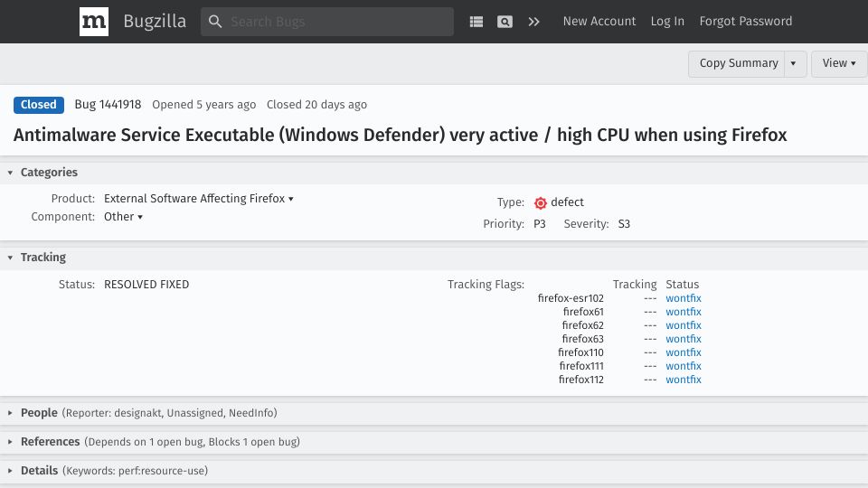This screenshot has height=488, width=868.
Task: Click the firefox112 tracking flag label
Action: (580, 380)
